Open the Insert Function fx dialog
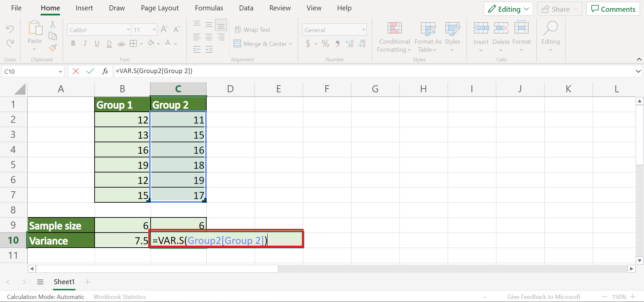Image resolution: width=644 pixels, height=302 pixels. 105,71
